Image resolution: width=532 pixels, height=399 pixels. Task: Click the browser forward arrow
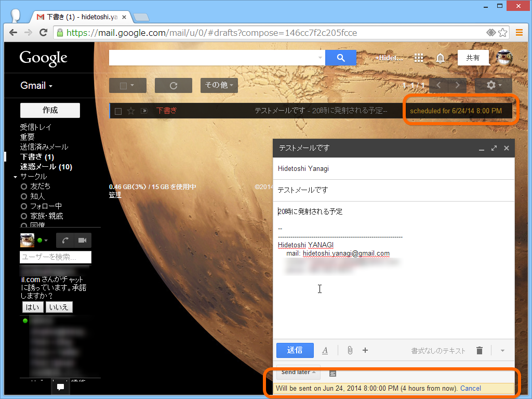coord(28,33)
